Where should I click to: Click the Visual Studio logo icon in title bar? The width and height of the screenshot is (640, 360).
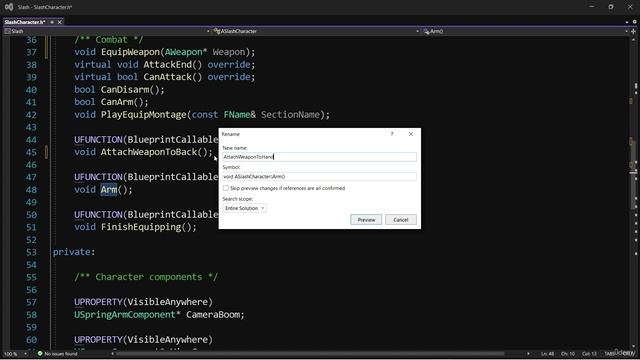tap(9, 7)
